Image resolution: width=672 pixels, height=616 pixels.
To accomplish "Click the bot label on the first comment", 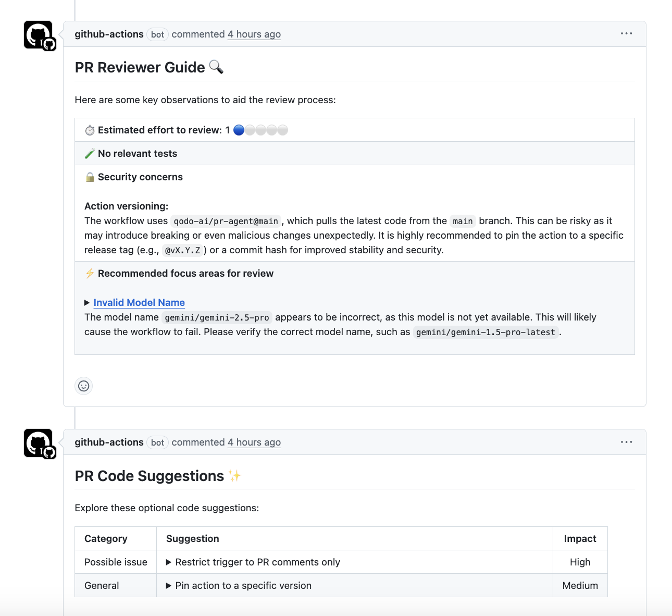I will tap(157, 34).
